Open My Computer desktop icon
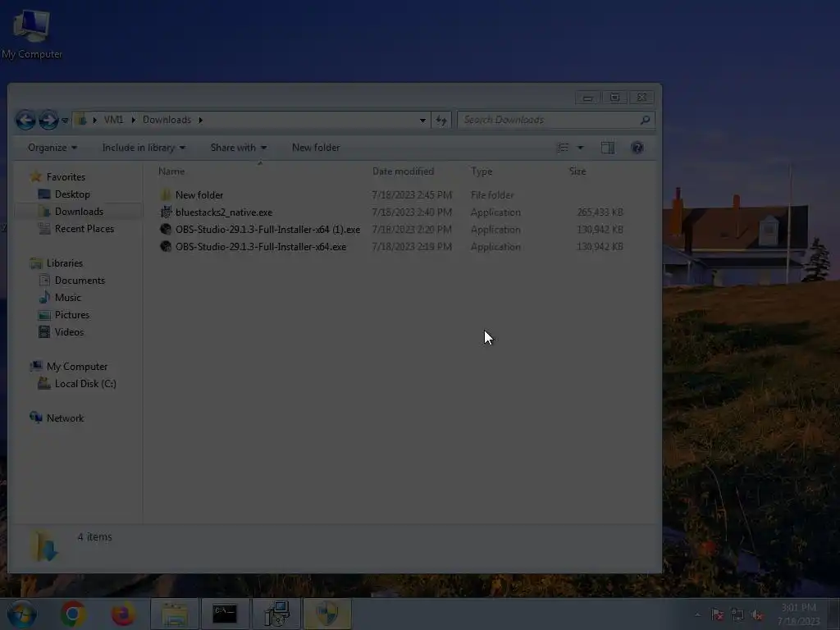This screenshot has width=840, height=630. coord(31,34)
